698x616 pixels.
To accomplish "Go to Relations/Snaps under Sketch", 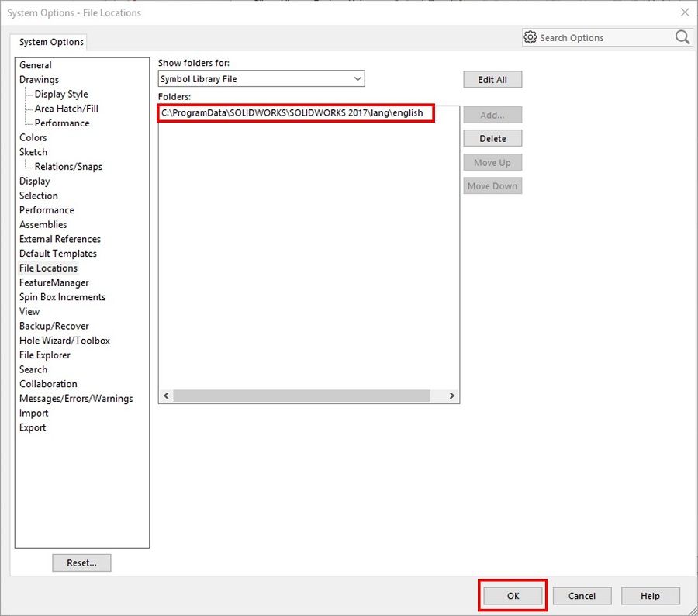I will (x=68, y=167).
